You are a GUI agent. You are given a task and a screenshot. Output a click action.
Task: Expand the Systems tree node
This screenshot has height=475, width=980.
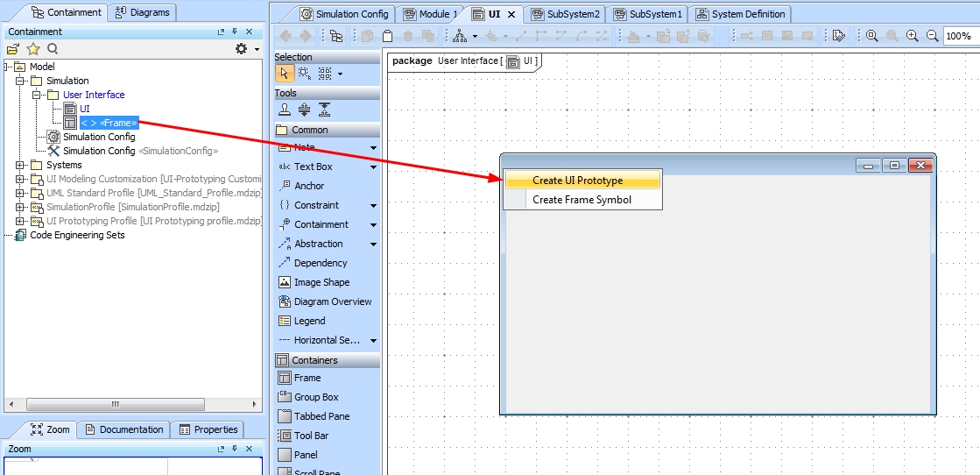(20, 165)
